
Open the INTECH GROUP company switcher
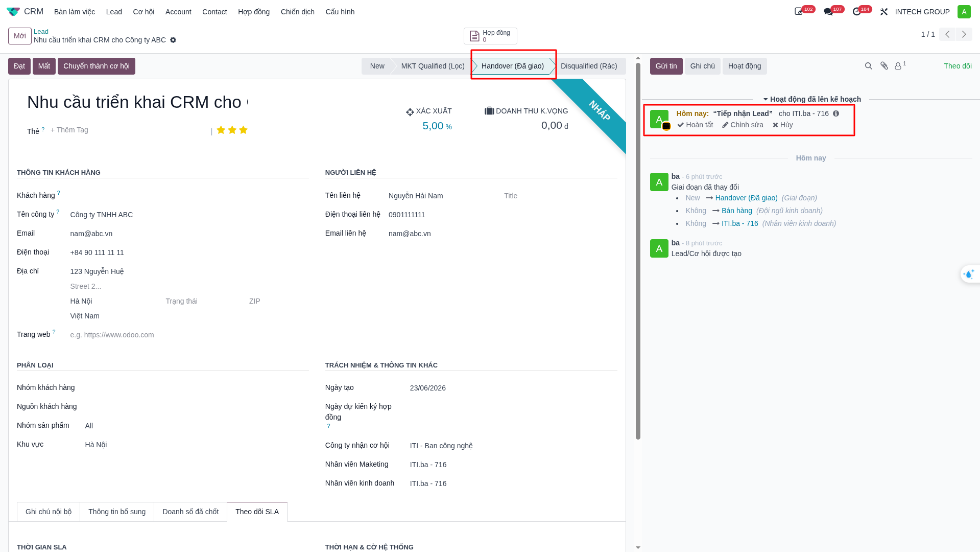pyautogui.click(x=922, y=11)
